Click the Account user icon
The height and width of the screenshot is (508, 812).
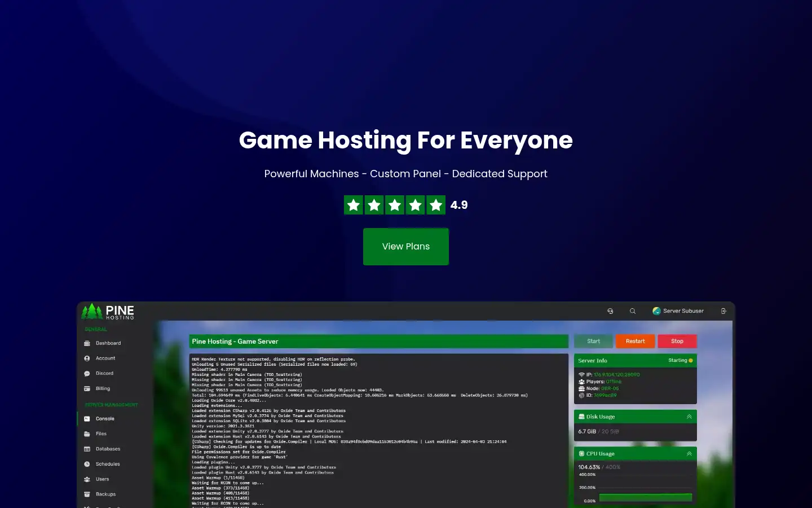click(87, 358)
